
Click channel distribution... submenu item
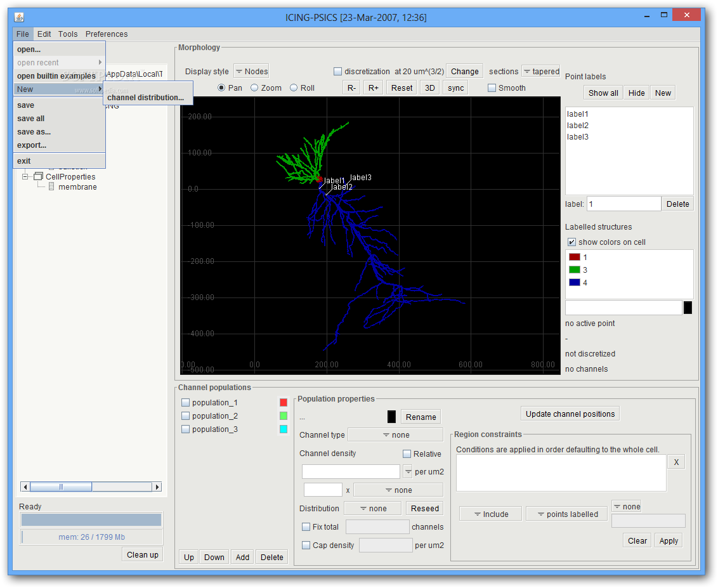pyautogui.click(x=148, y=98)
